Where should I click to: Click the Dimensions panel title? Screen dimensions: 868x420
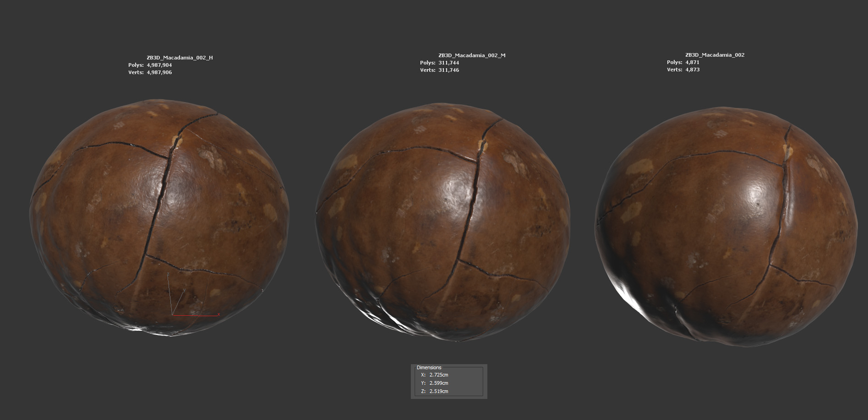[x=429, y=368]
